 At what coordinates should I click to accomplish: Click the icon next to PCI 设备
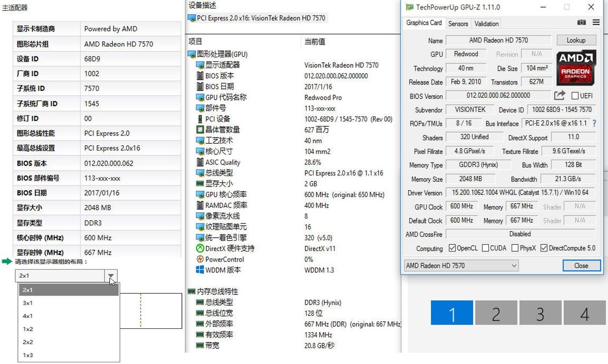tap(200, 119)
